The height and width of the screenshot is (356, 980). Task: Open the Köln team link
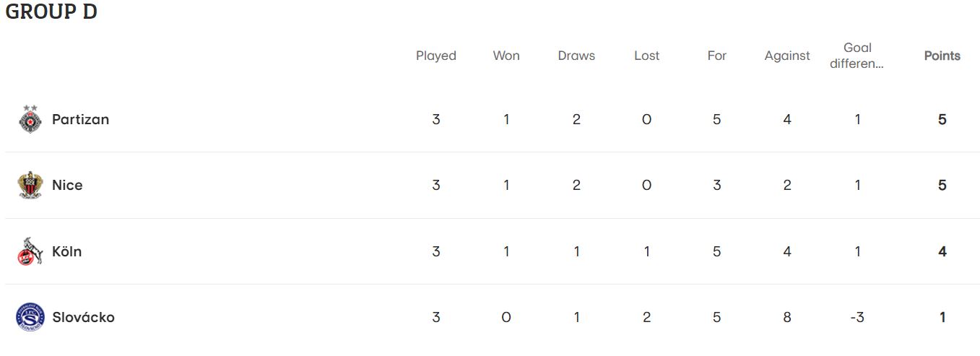66,251
